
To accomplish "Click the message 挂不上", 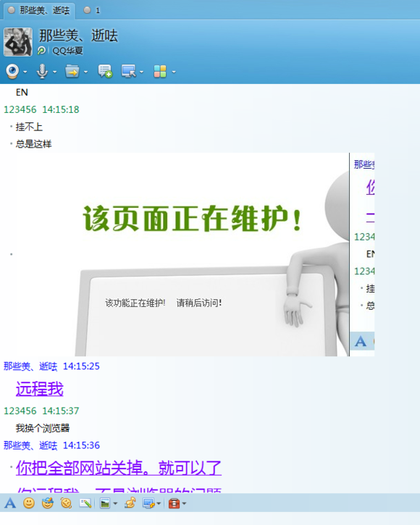I will click(29, 127).
